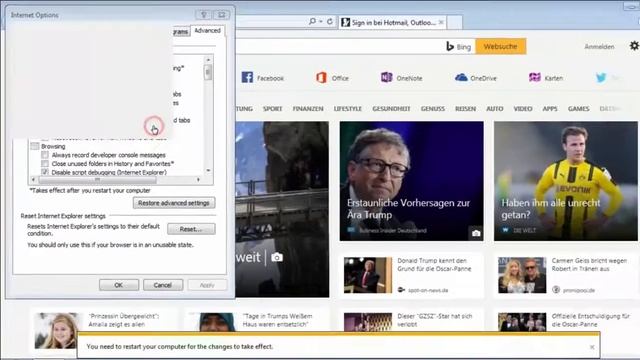Check Always record developer console messages

click(45, 155)
